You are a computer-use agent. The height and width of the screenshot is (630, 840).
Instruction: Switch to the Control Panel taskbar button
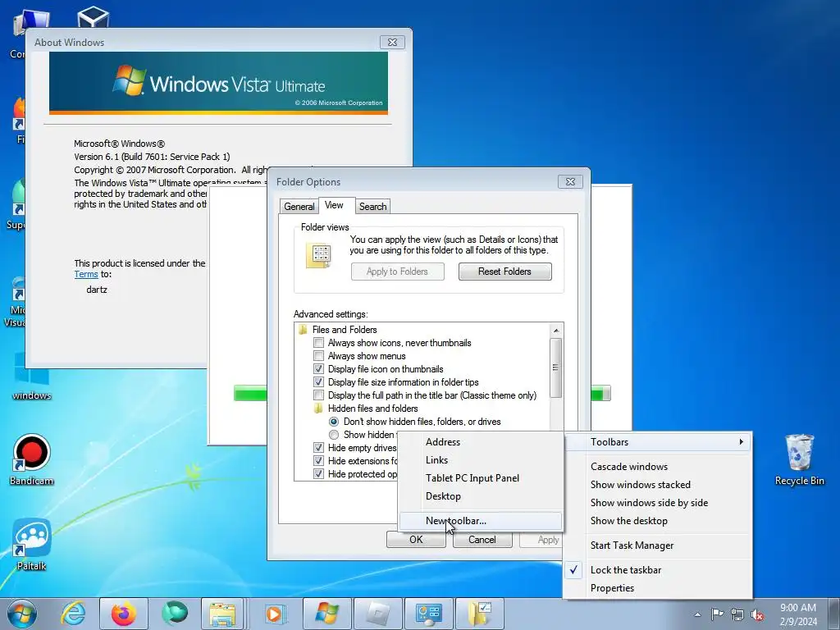click(429, 614)
